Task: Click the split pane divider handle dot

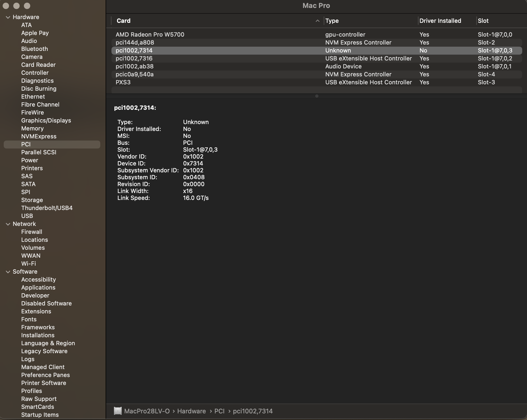Action: point(317,96)
